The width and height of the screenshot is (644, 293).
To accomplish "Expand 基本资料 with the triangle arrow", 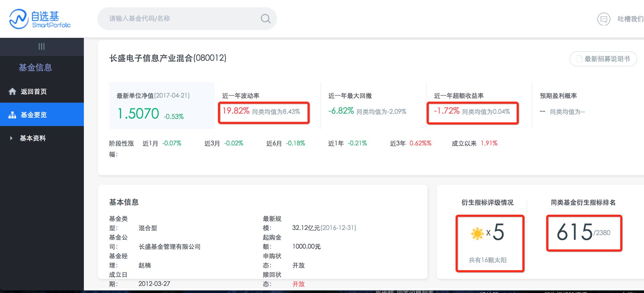I will [x=11, y=138].
